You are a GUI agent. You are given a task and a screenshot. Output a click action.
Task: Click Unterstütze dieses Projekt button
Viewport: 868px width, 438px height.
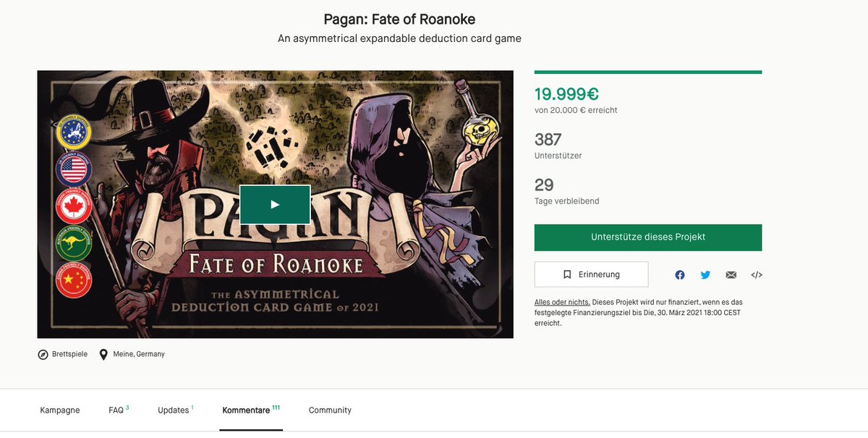click(648, 237)
